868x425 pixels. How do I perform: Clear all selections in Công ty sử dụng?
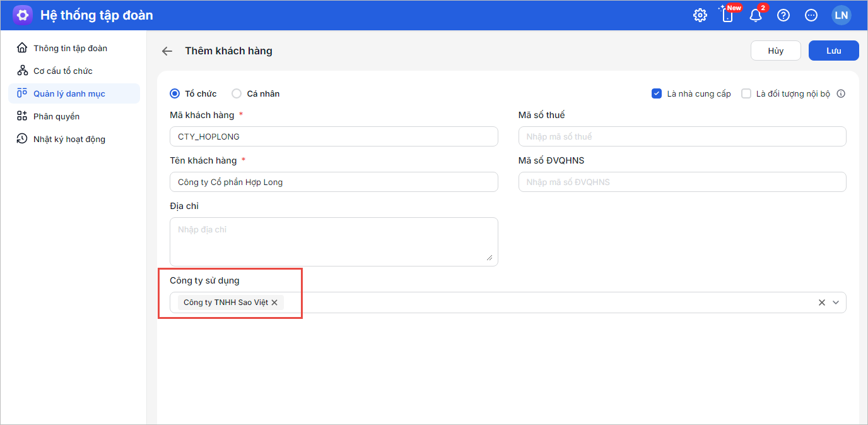pos(822,302)
